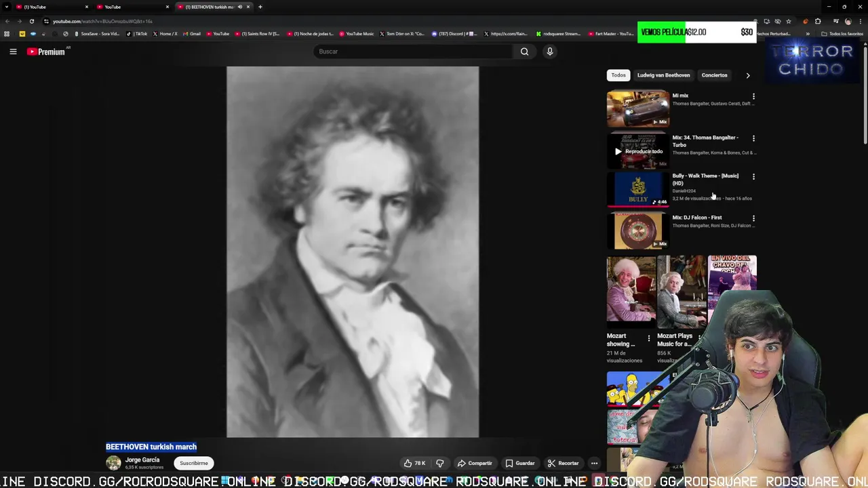This screenshot has width=868, height=488.
Task: Mute the BEETHOVEN tab via speaker icon
Action: 239,7
